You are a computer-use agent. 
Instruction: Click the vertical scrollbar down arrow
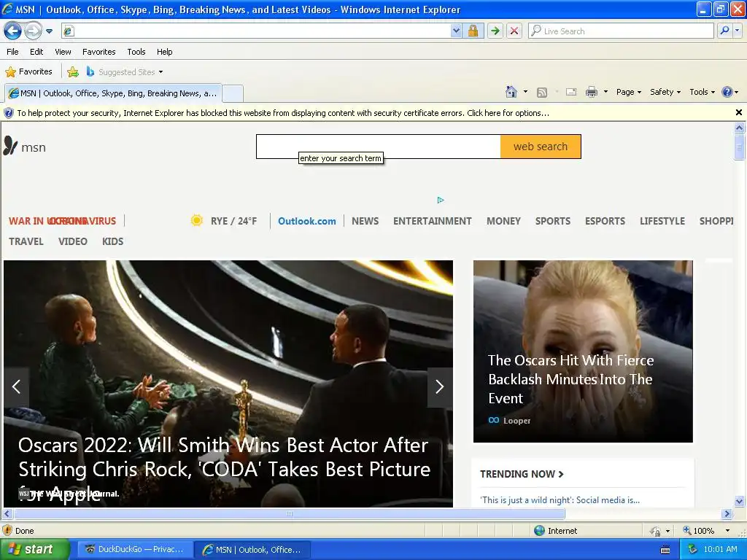point(739,501)
